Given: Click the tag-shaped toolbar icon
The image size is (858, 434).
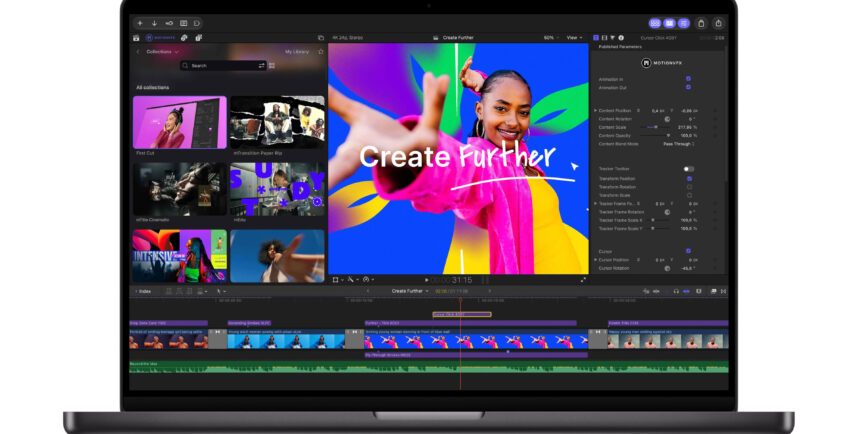Looking at the screenshot, I should 197,24.
